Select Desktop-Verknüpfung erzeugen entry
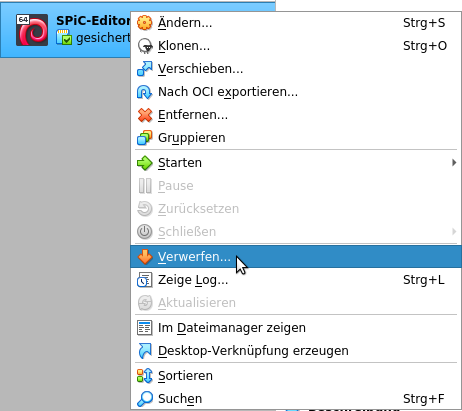Viewport: 462px width, 411px height. coord(296,351)
